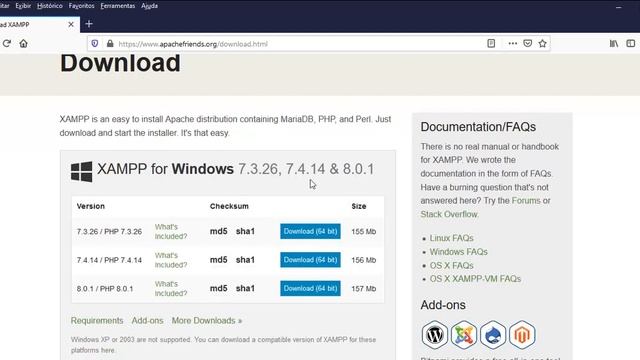Click the Windows logo beside XAMPP heading
This screenshot has width=640, height=360.
81,171
